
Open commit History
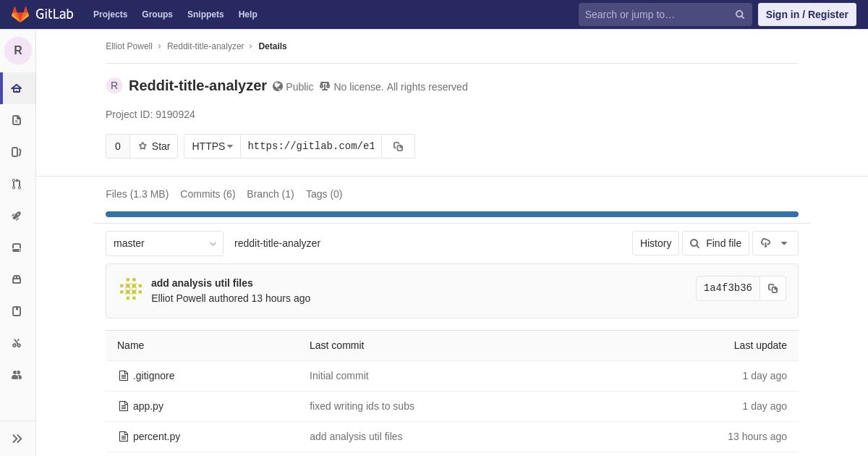pos(655,243)
